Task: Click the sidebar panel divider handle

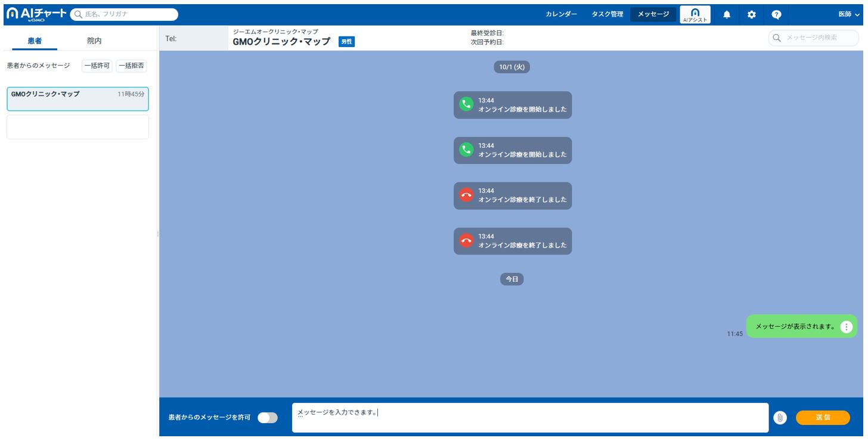Action: (158, 234)
